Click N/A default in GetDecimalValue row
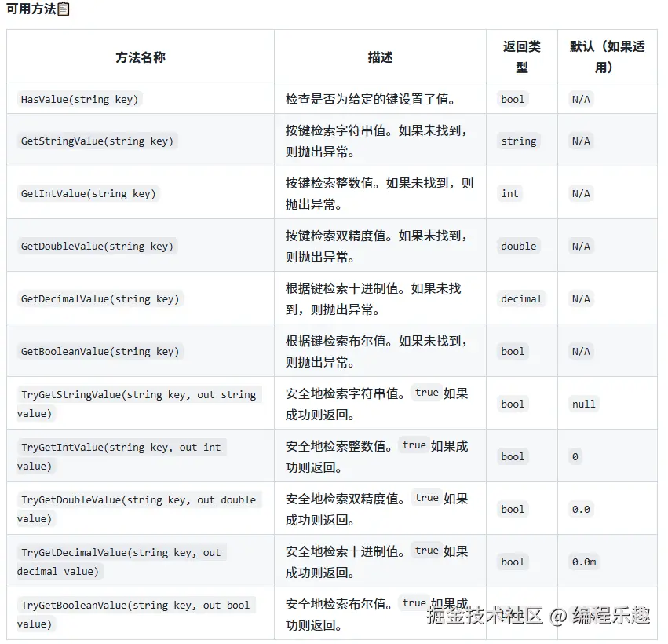This screenshot has height=644, width=668. [581, 298]
